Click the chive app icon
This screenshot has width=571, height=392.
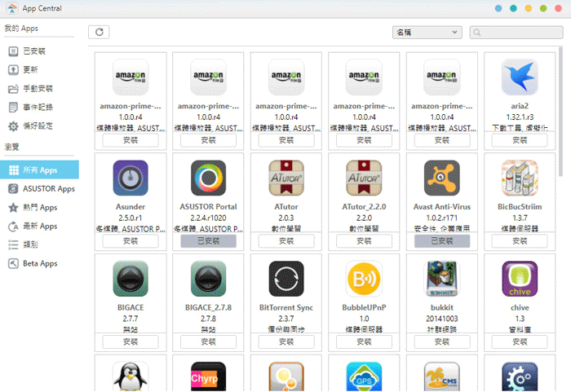pyautogui.click(x=520, y=279)
